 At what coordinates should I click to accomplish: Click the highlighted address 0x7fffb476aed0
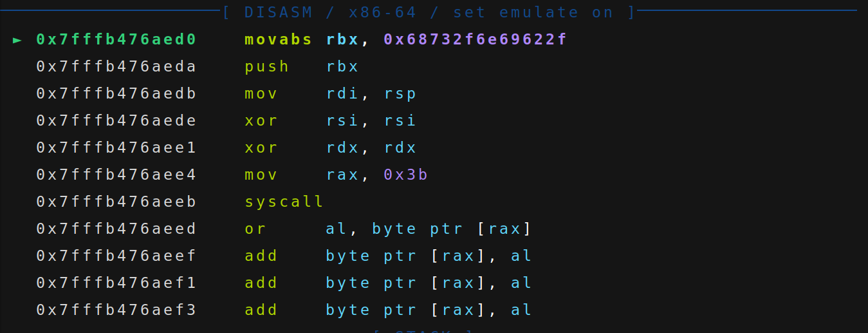[116, 40]
